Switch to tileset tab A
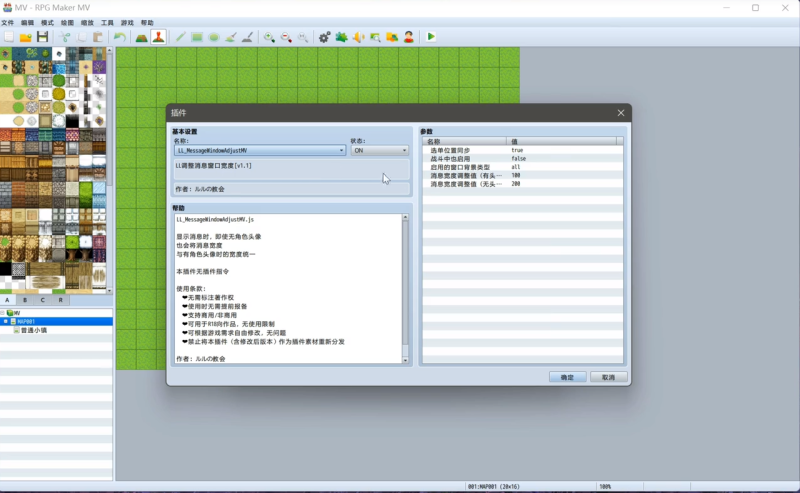This screenshot has height=493, width=800. (8, 300)
